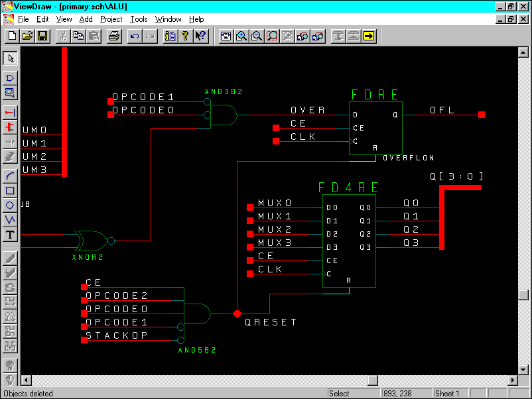Open the Window menu
The image size is (532, 399).
tap(168, 19)
